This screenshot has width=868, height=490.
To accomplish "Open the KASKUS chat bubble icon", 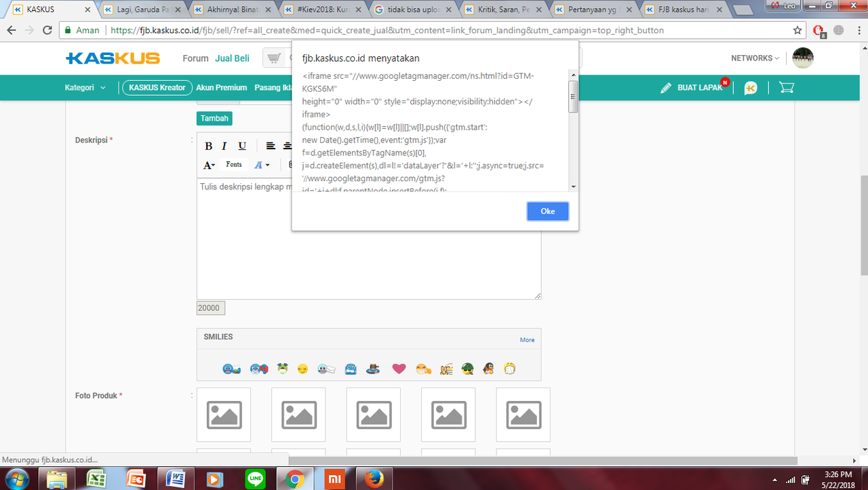I will point(751,88).
